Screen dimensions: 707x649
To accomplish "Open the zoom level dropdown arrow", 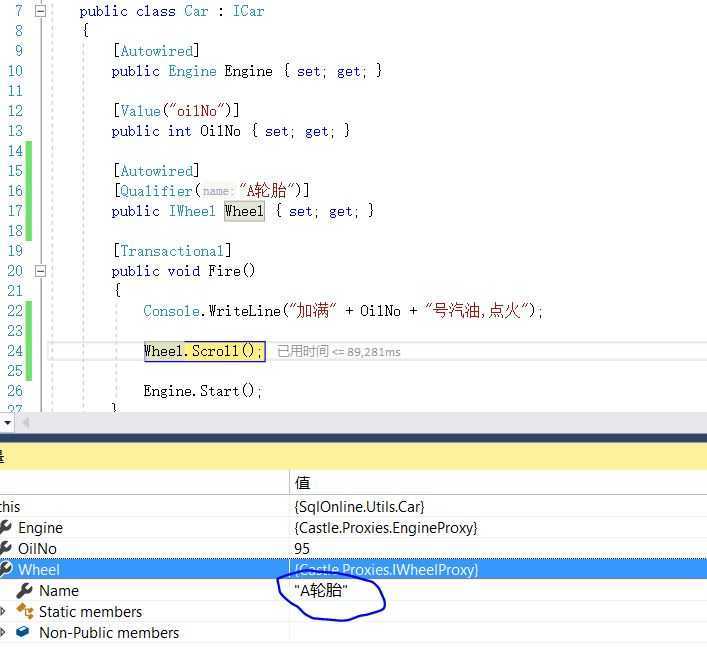I will coord(8,423).
